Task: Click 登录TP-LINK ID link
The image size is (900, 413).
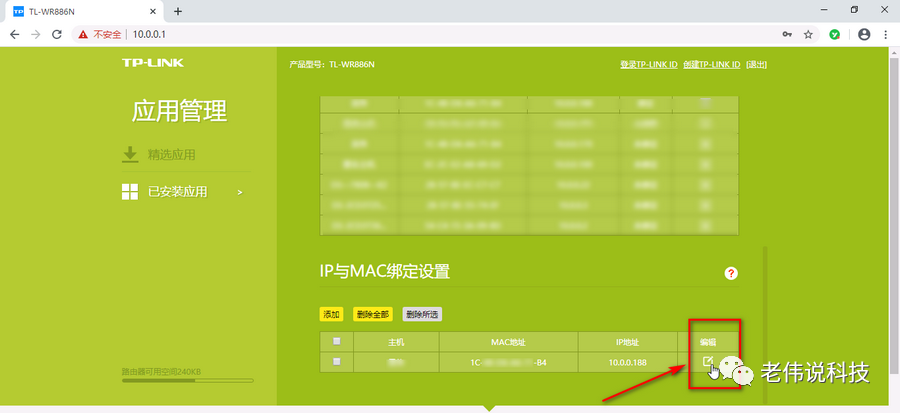Action: click(649, 64)
